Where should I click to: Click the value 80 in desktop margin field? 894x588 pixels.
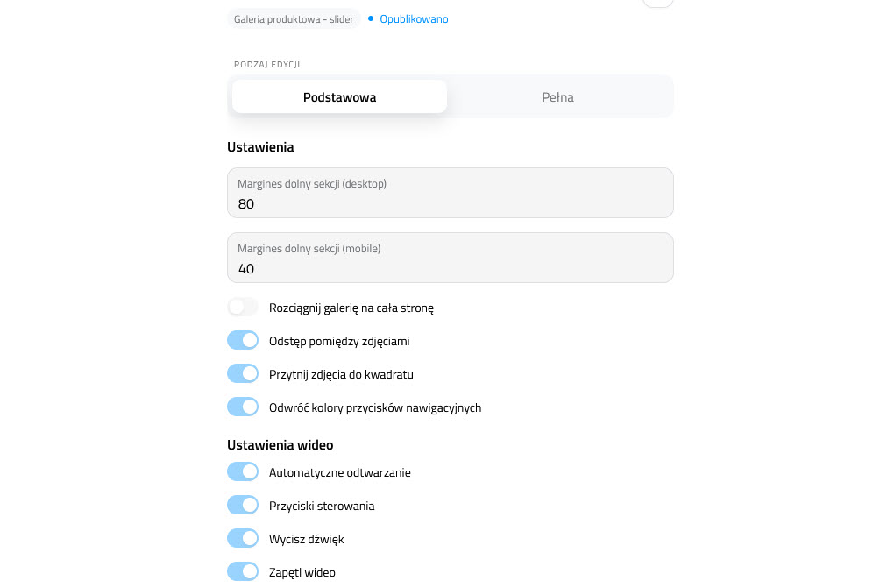pyautogui.click(x=246, y=204)
